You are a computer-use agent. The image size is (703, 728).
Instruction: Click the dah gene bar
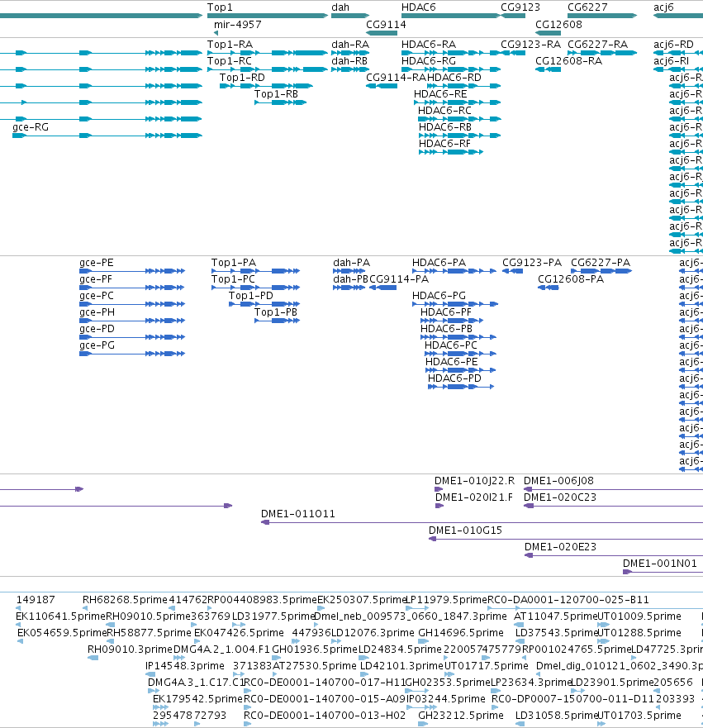(x=350, y=16)
